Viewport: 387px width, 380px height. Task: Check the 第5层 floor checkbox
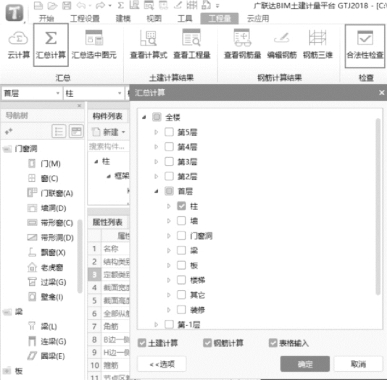(x=169, y=132)
